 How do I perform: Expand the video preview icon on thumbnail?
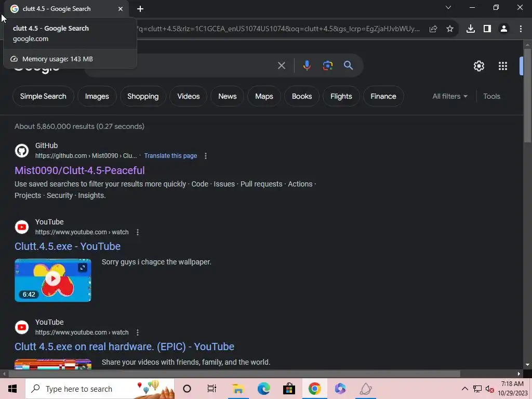83,268
